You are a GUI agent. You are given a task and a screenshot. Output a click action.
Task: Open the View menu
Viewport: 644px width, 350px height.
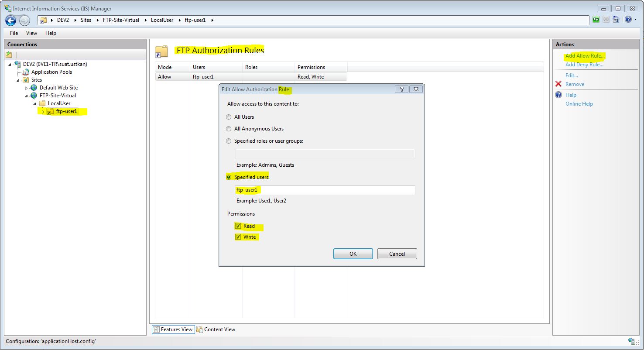click(31, 33)
